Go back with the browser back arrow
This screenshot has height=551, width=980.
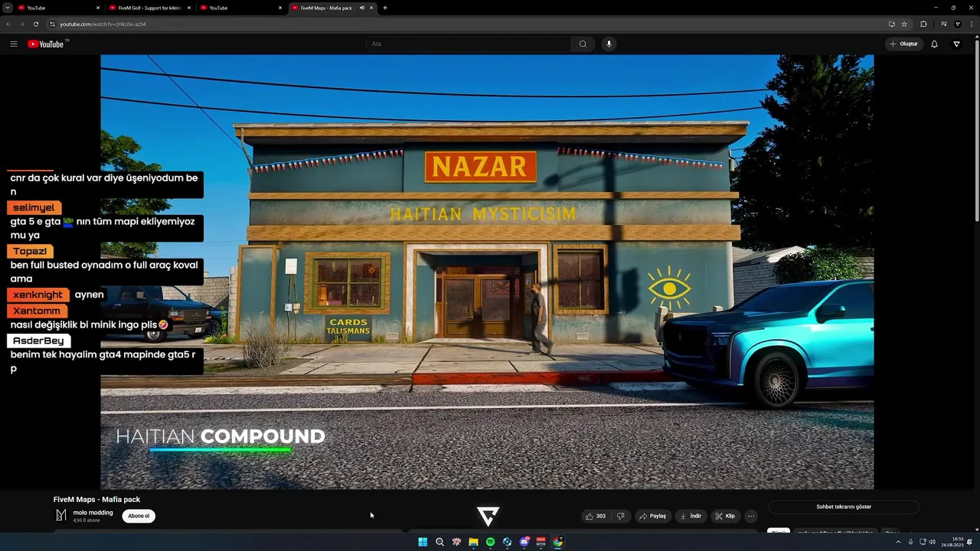coord(8,24)
